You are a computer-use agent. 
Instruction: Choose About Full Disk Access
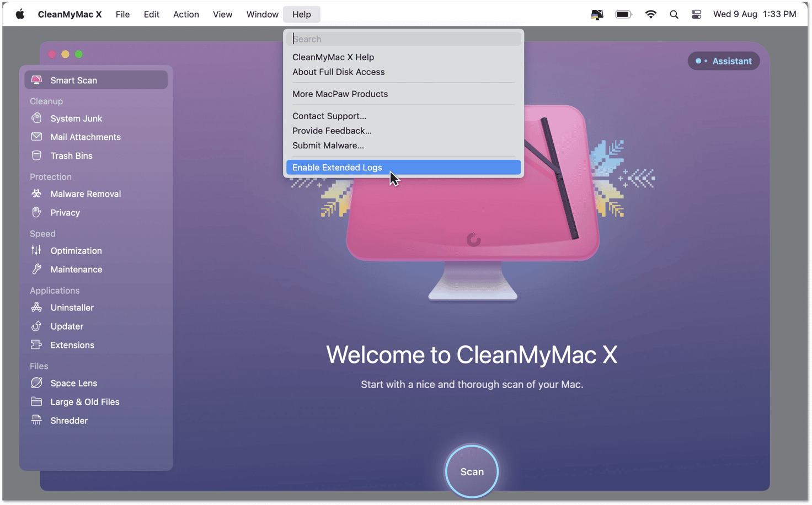(403, 72)
